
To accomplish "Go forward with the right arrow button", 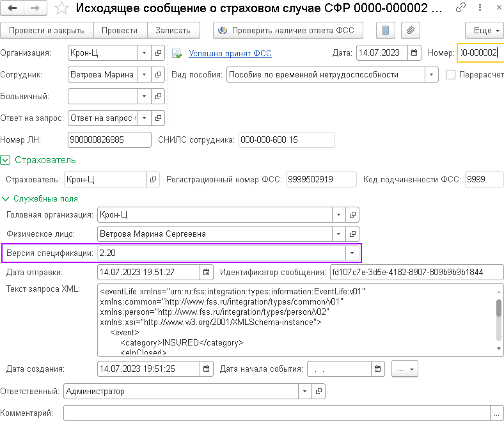I will [35, 8].
